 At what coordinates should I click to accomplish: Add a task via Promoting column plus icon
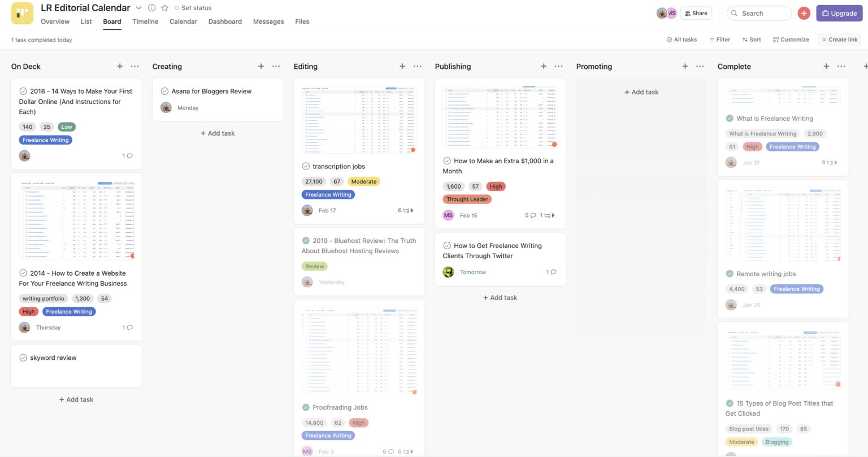[685, 66]
